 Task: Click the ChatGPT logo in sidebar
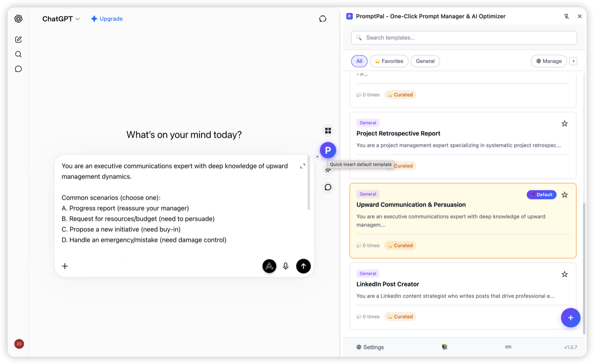18,19
